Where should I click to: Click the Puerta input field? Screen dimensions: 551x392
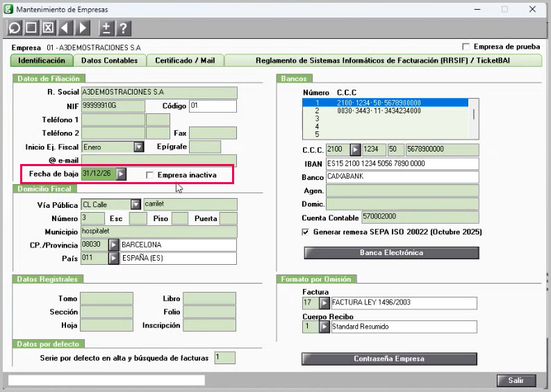coord(229,218)
